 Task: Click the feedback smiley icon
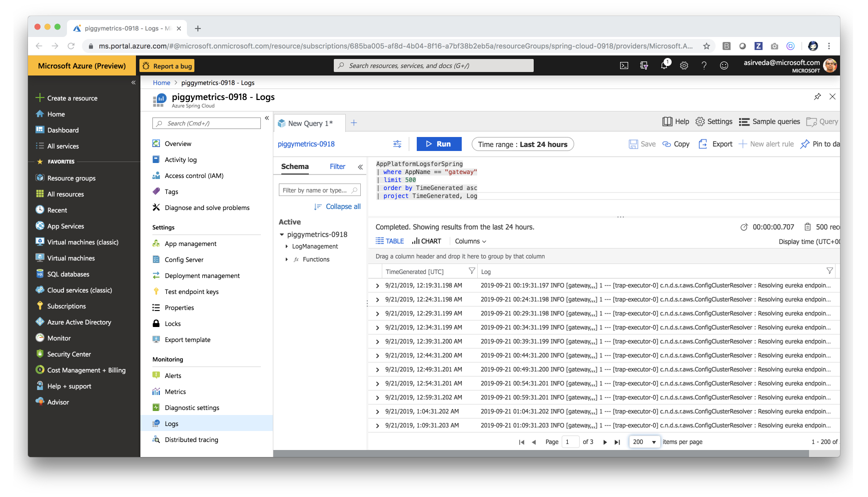click(724, 65)
